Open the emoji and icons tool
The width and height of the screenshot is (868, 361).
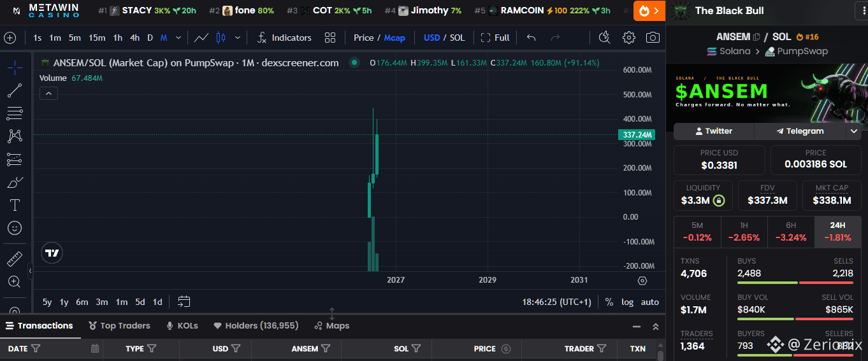coord(15,228)
